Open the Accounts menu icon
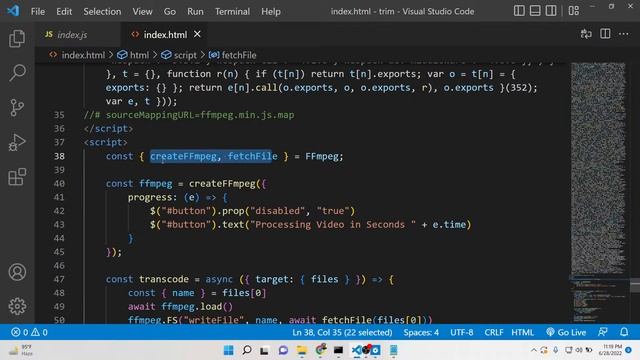Screen dimensions: 640x360 tap(17, 272)
